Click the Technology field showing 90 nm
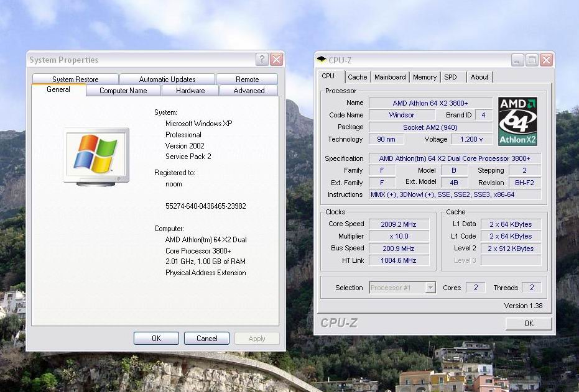The height and width of the screenshot is (392, 579). pos(386,139)
